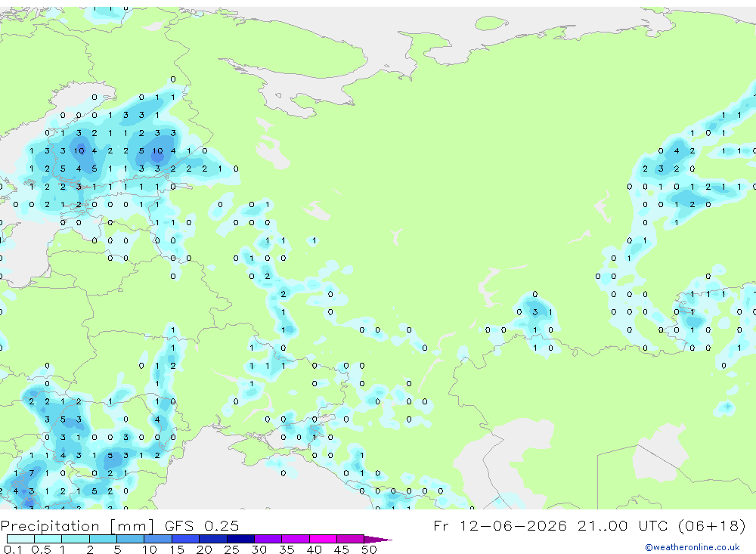Click the "Precipitation [mm]" title text

[x=78, y=526]
